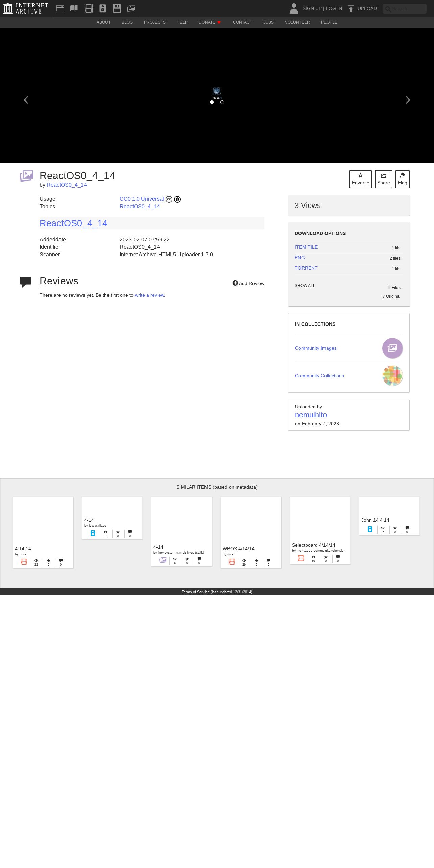
Task: Click the Selectboard 4/14/14 movie icon
Action: point(301,558)
